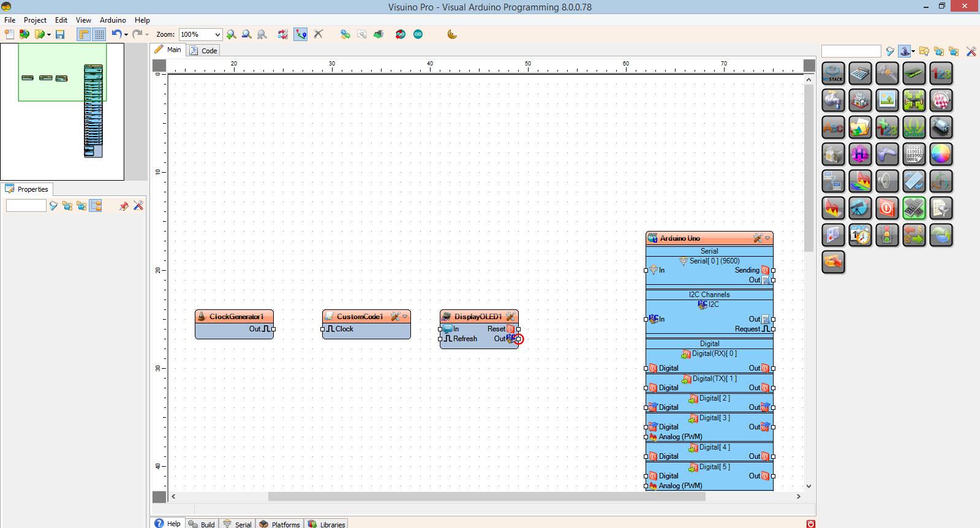Click the Save project floppy disk icon
The image size is (980, 528).
coord(60,34)
